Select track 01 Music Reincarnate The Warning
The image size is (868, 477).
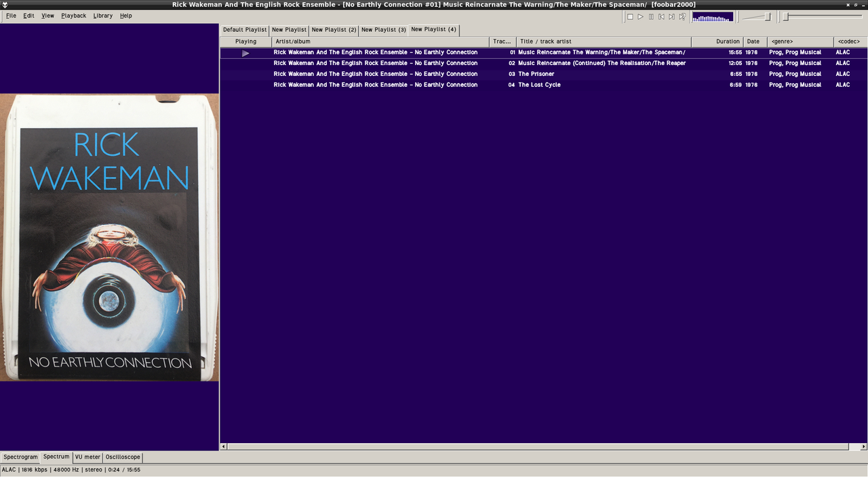544,52
